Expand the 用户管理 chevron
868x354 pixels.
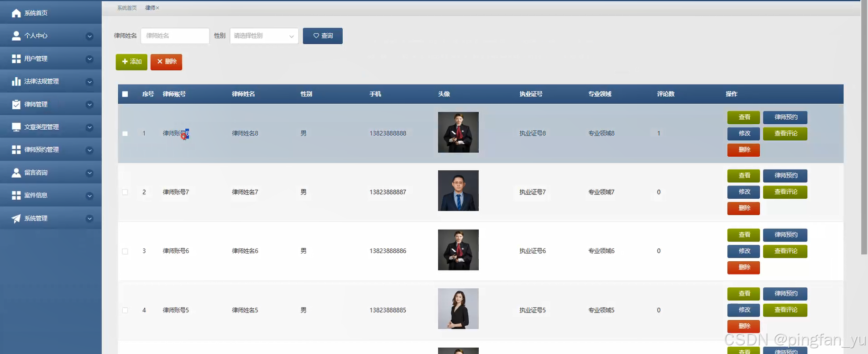(x=89, y=59)
